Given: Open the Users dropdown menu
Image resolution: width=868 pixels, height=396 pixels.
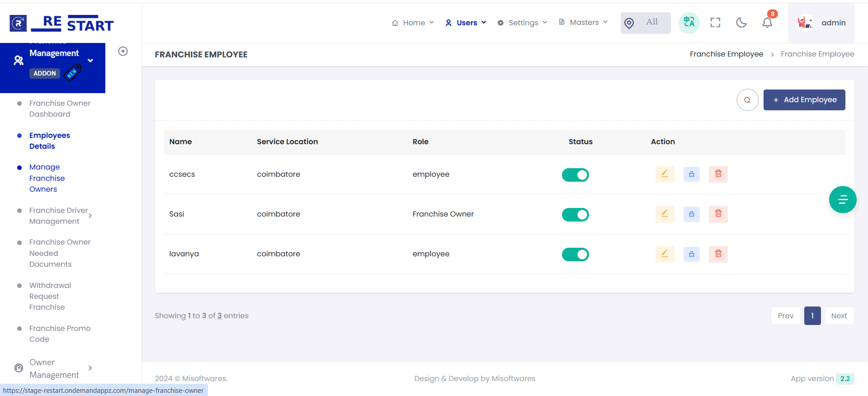Looking at the screenshot, I should (466, 23).
